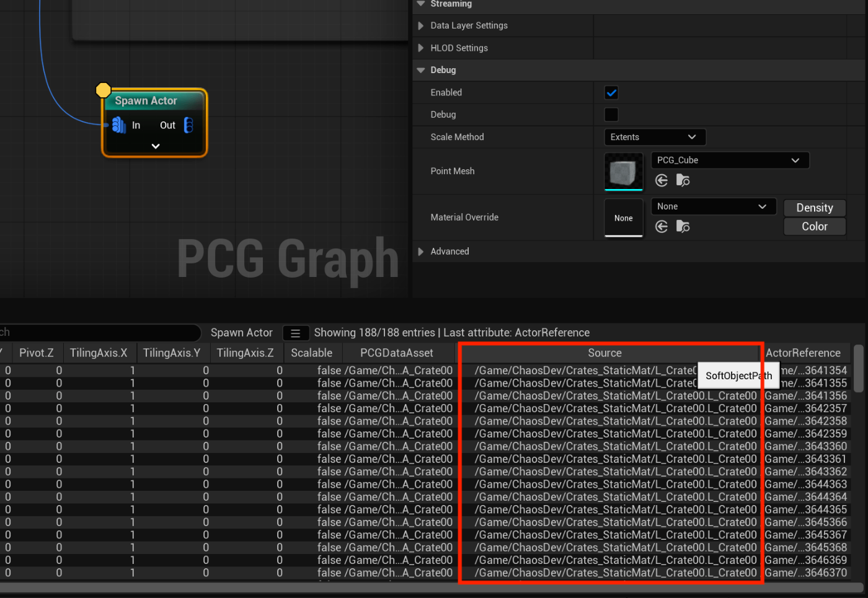Select the ActorReference cell ending 3644363
This screenshot has width=868, height=598.
tap(806, 484)
